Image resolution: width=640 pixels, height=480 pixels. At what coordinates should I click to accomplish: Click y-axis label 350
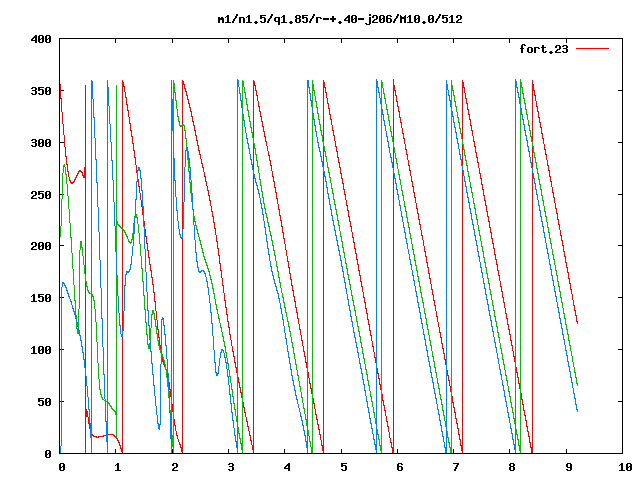click(x=41, y=91)
